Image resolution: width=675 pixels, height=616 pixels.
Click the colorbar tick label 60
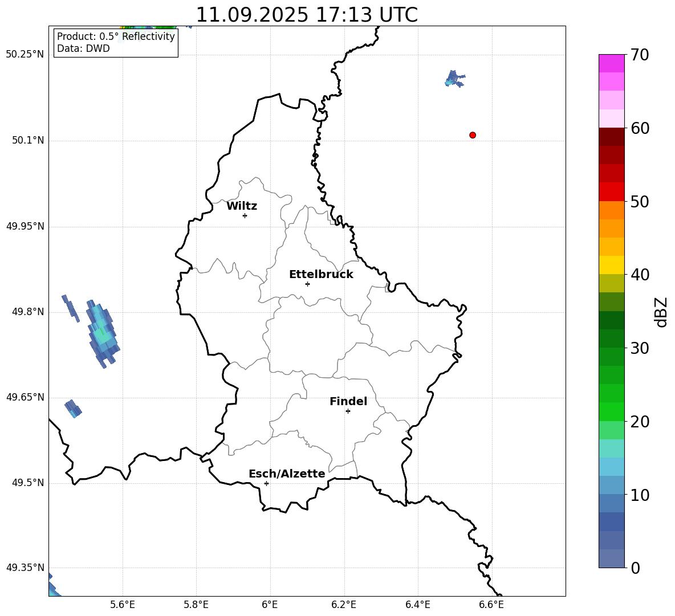tap(640, 128)
